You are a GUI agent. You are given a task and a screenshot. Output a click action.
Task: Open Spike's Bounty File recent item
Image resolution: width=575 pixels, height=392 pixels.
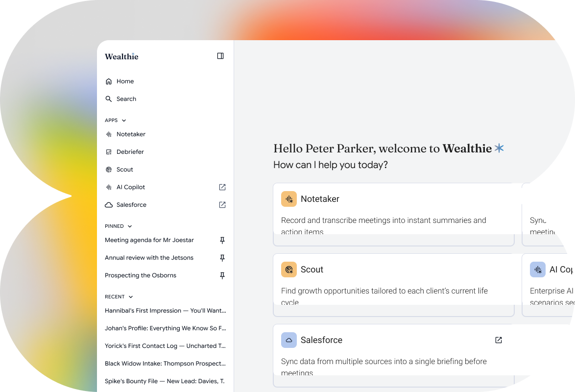pos(165,381)
